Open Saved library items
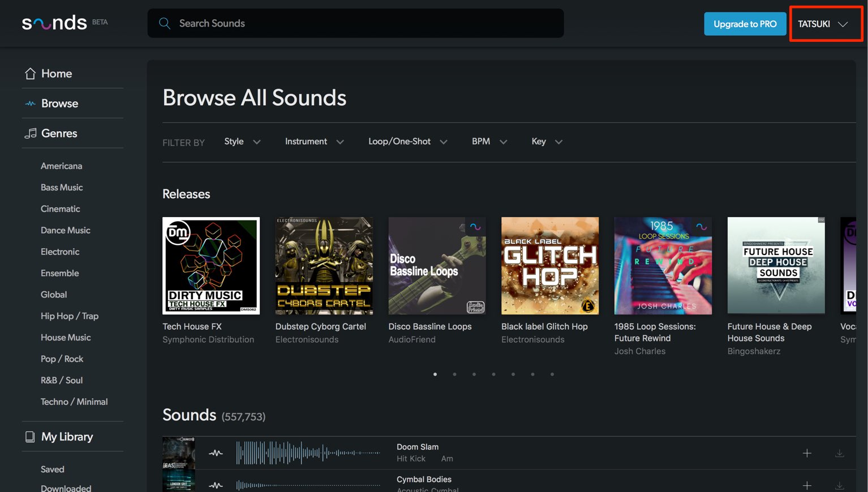Viewport: 868px width, 492px height. [52, 469]
